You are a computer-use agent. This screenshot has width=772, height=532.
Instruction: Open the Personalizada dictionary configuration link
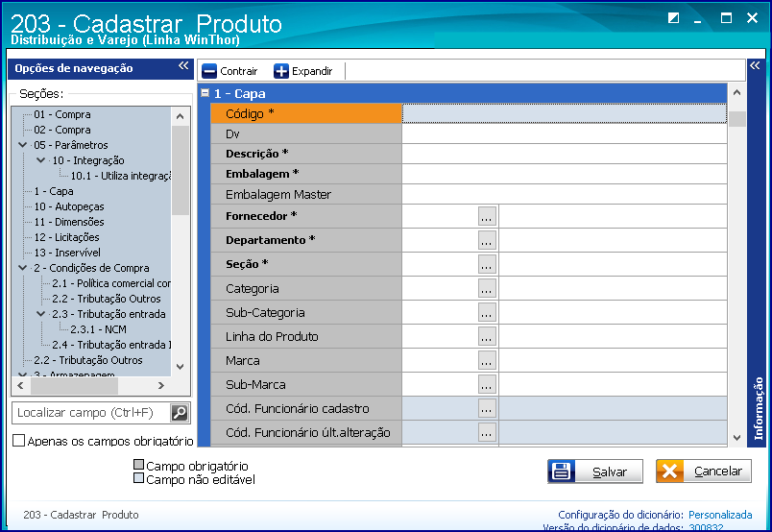pyautogui.click(x=720, y=515)
